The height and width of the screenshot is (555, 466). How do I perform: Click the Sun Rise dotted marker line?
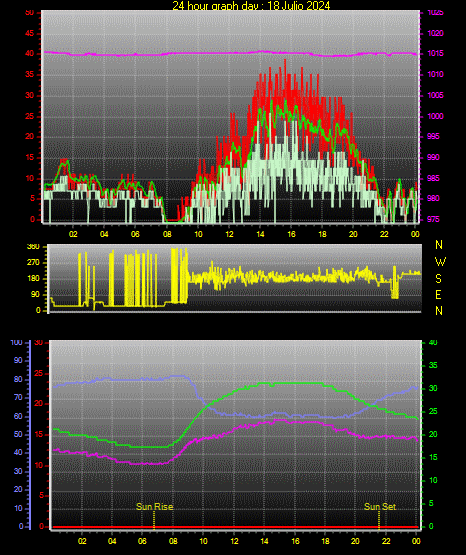tap(154, 520)
